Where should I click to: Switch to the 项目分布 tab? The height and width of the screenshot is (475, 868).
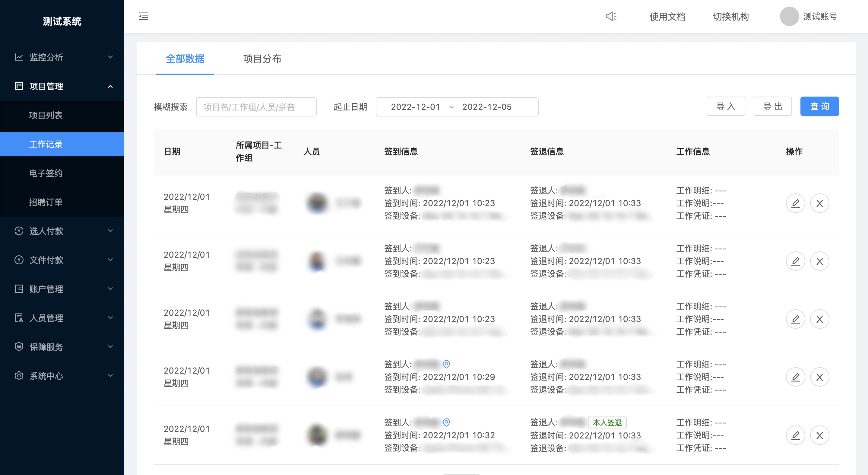[262, 59]
